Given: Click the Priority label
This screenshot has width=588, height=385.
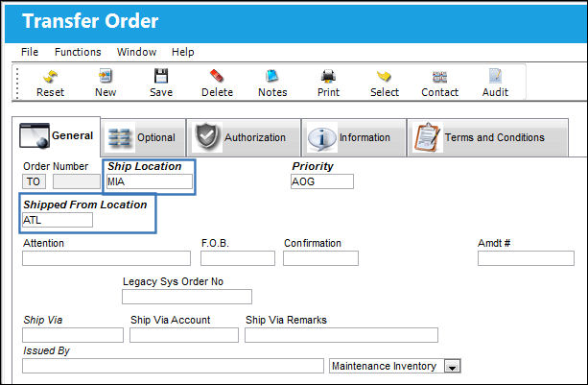Looking at the screenshot, I should tap(313, 166).
